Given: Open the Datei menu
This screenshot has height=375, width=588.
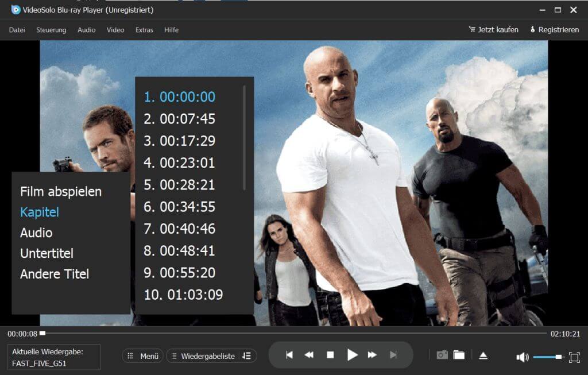Looking at the screenshot, I should (16, 30).
